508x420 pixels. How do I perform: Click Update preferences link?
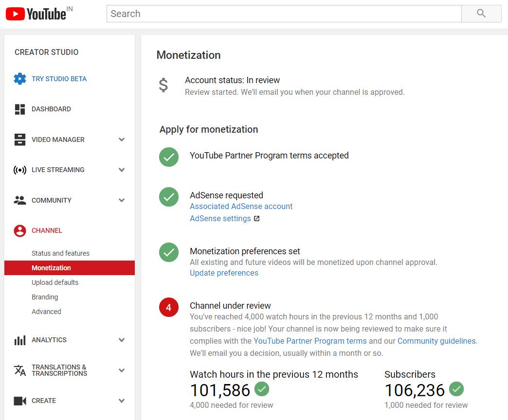click(224, 273)
